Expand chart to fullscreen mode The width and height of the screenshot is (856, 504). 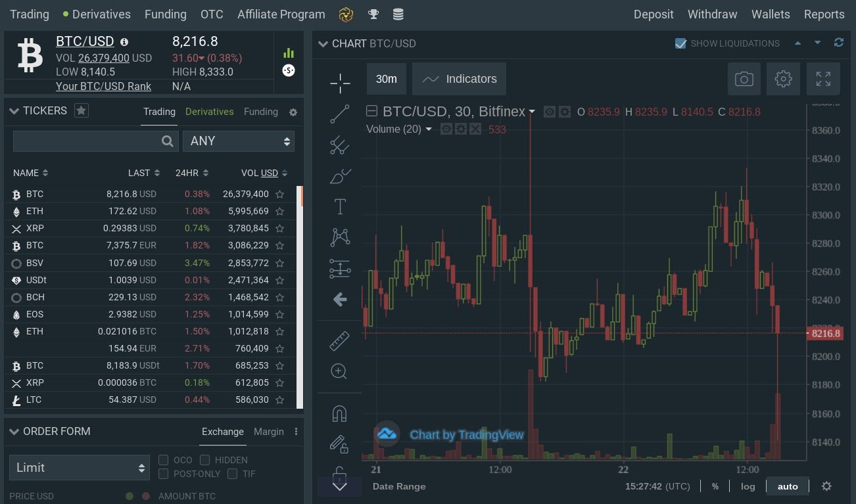823,79
